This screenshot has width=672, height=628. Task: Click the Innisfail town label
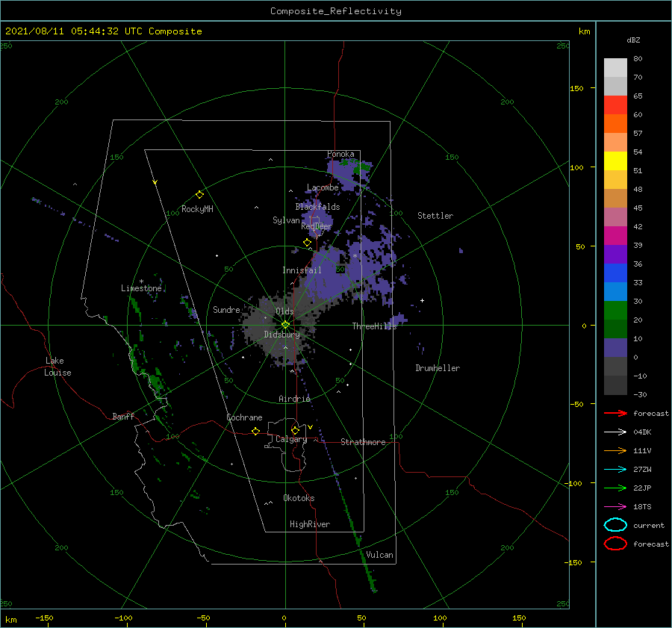(302, 270)
